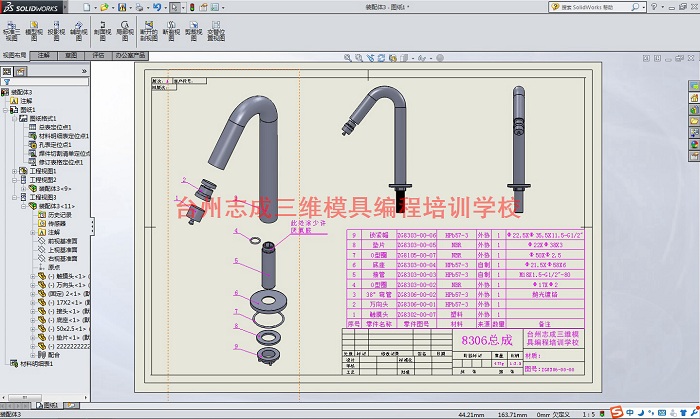Switch to the PropertyManager panel tab
Viewport: 700px width, 419px height.
point(21,71)
